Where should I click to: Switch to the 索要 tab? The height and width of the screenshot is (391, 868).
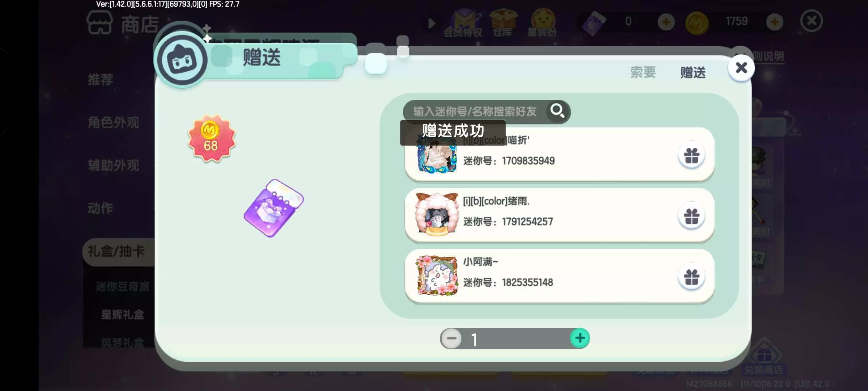tap(643, 72)
